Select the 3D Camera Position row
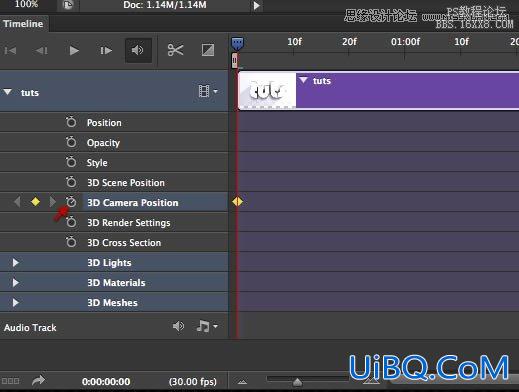Viewport: 519px width, 392px height. click(x=114, y=202)
